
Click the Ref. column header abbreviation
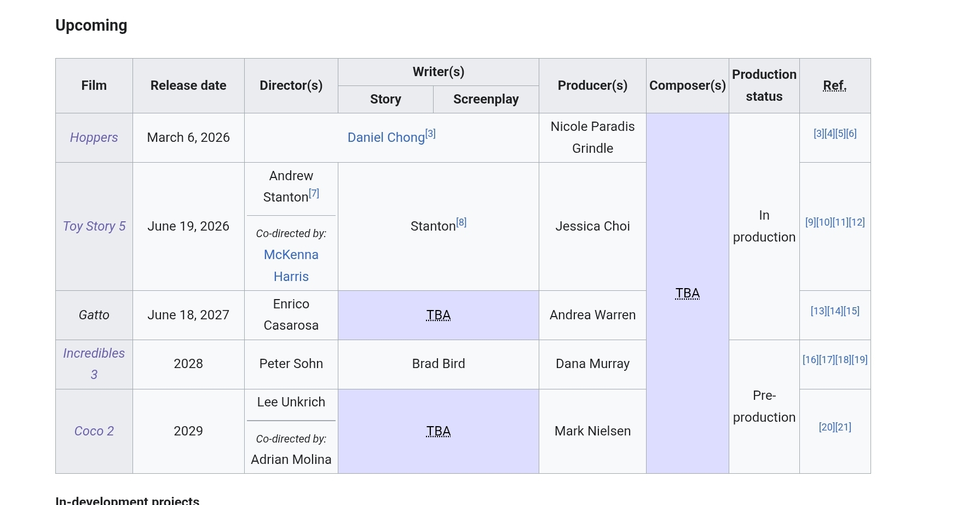835,85
